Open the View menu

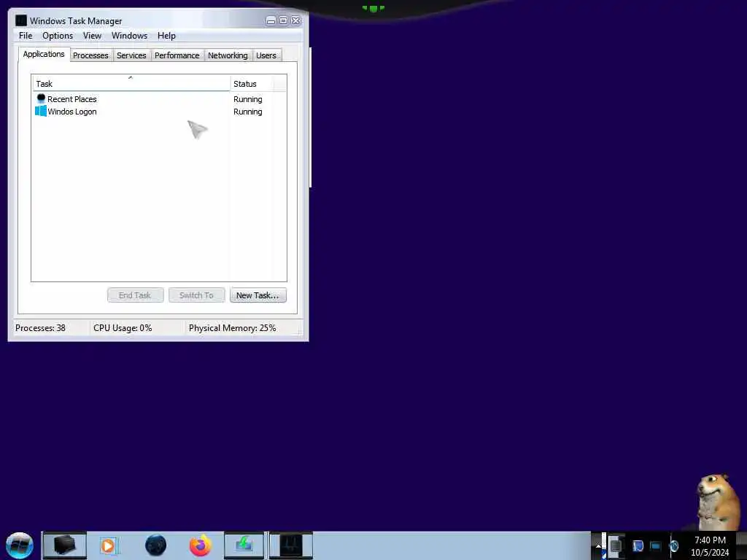click(92, 36)
